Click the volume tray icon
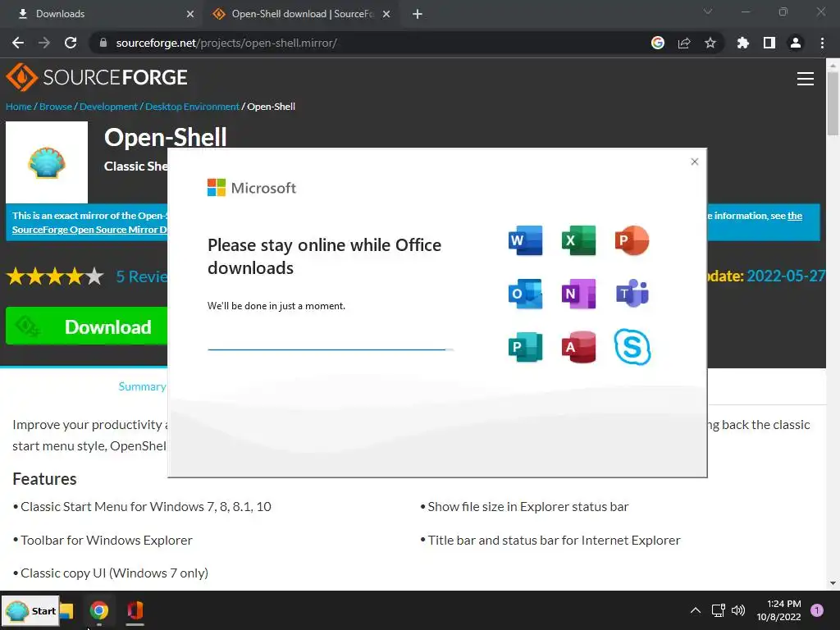Image resolution: width=840 pixels, height=630 pixels. click(x=738, y=610)
